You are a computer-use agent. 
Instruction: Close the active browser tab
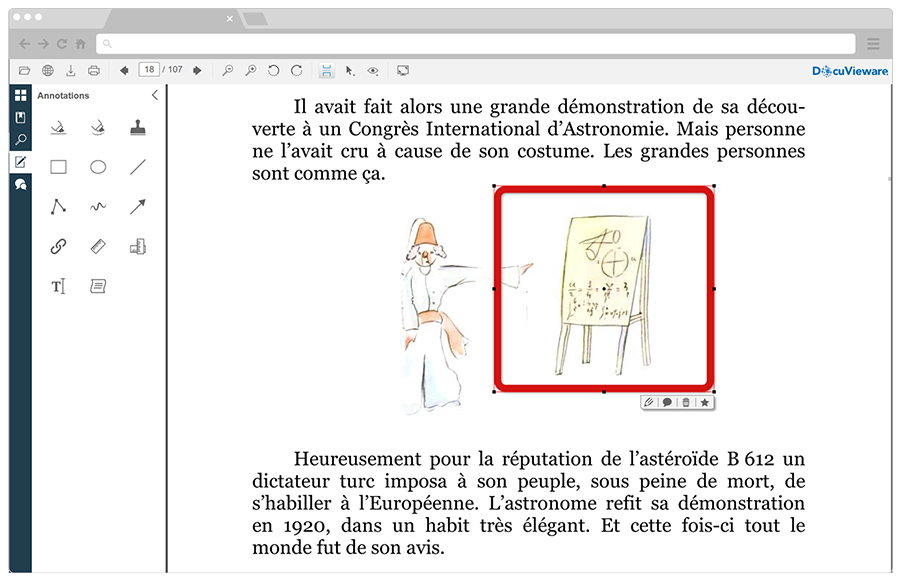[x=230, y=19]
